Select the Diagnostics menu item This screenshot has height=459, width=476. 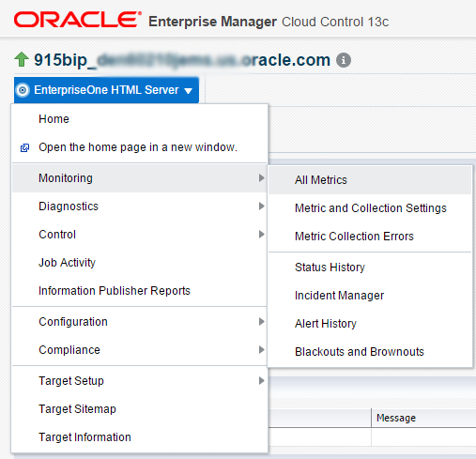pyautogui.click(x=140, y=207)
